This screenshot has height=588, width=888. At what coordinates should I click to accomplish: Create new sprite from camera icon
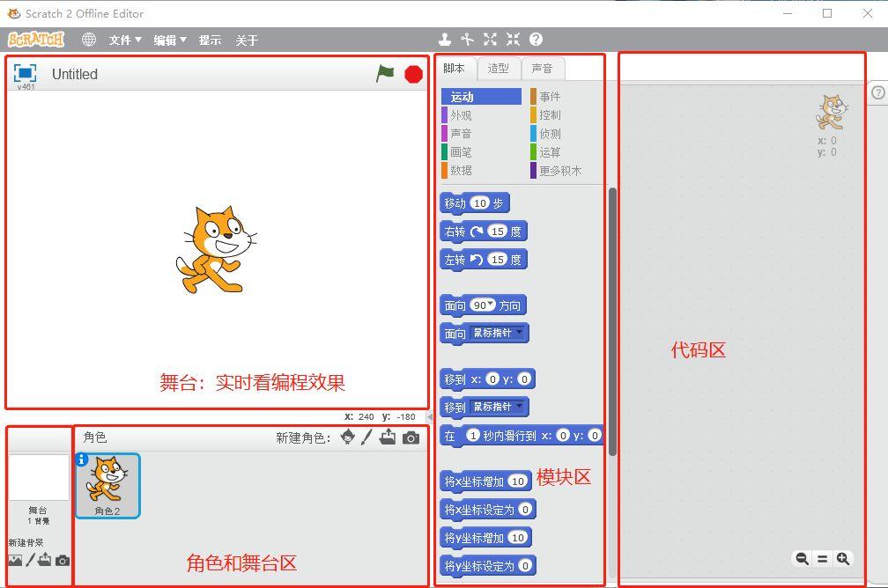pos(411,437)
